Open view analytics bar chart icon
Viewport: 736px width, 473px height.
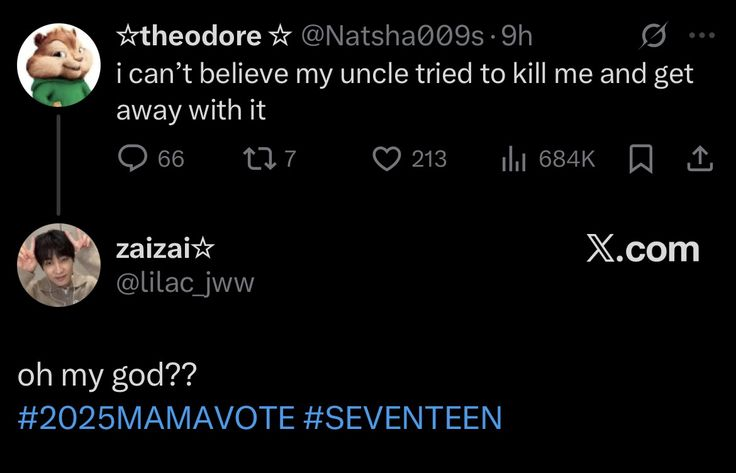click(x=514, y=159)
